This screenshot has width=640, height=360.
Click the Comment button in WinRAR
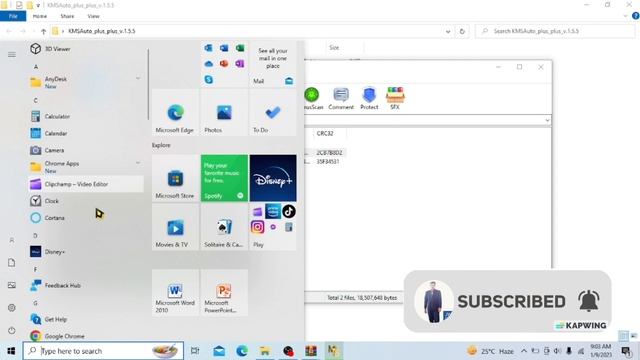341,98
